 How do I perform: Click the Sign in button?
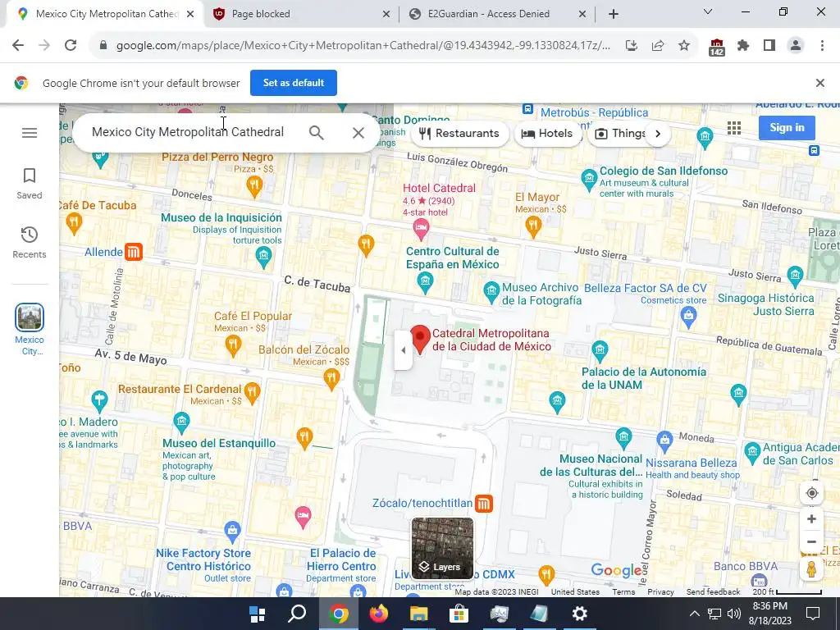tap(787, 127)
